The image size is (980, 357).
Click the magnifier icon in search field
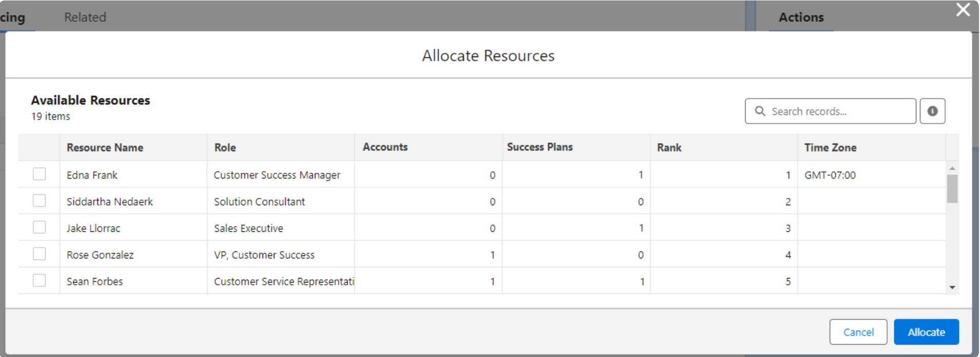click(x=760, y=111)
